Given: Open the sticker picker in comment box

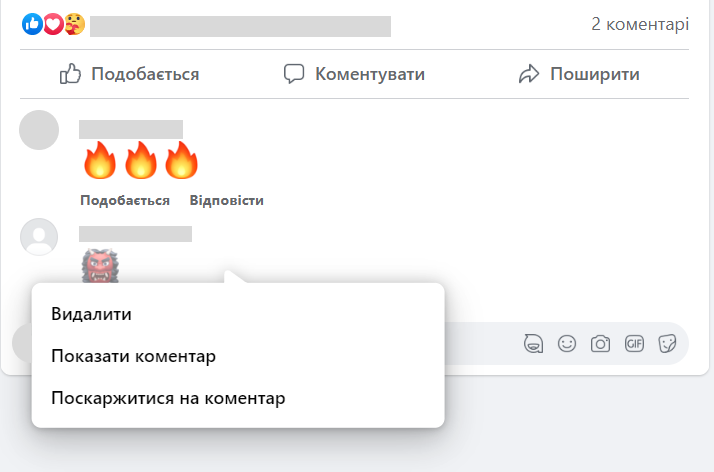Looking at the screenshot, I should tap(667, 344).
